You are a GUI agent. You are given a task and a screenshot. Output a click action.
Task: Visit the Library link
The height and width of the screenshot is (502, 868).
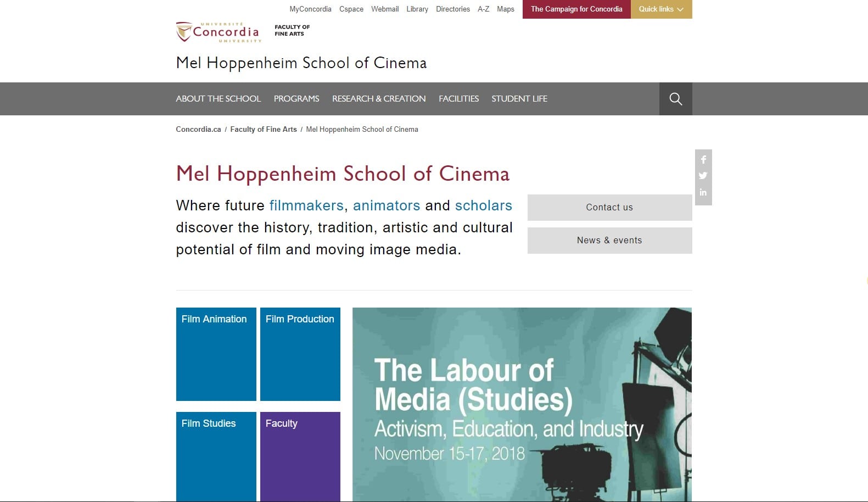[417, 9]
